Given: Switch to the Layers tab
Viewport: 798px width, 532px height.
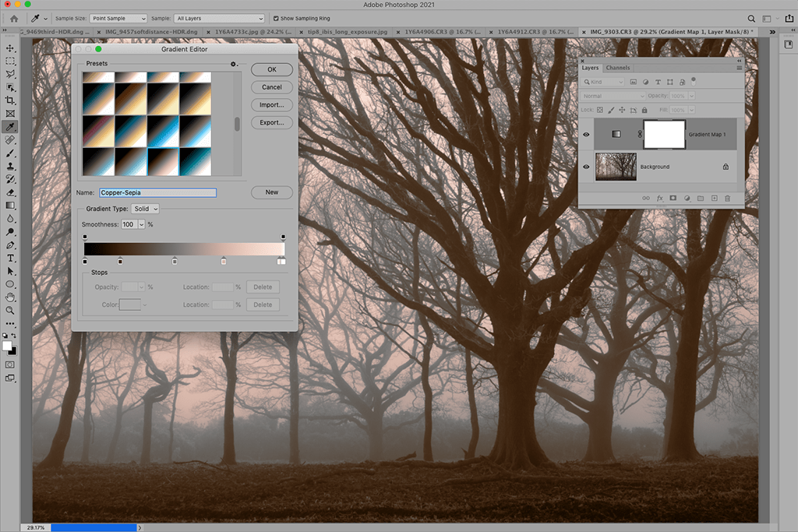Looking at the screenshot, I should (591, 68).
